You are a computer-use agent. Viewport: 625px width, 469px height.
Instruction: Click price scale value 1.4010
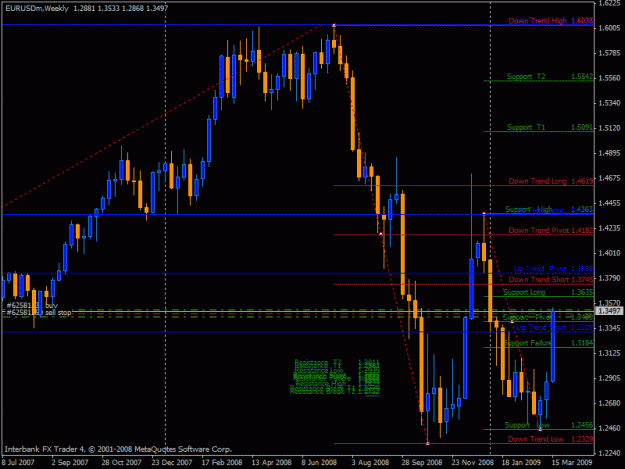pos(610,253)
